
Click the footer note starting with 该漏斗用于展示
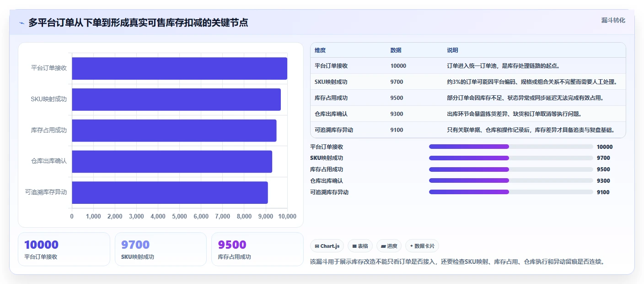tap(457, 262)
